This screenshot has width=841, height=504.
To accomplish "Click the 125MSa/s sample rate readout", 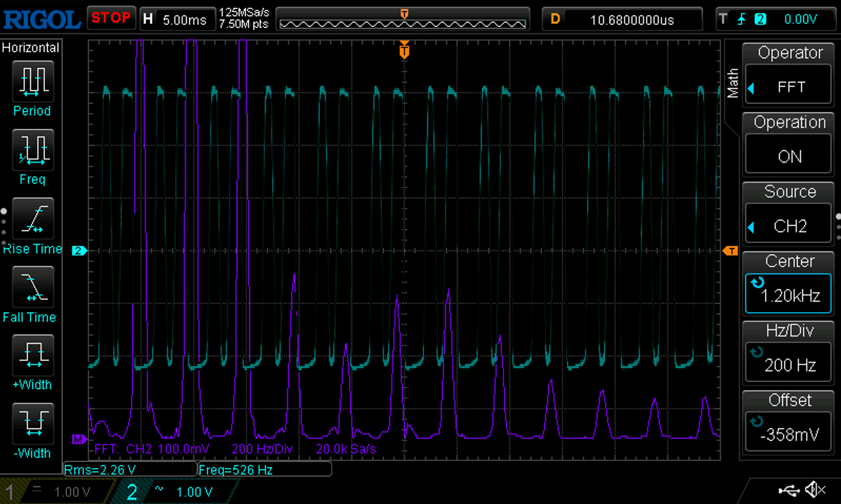I will tap(244, 12).
